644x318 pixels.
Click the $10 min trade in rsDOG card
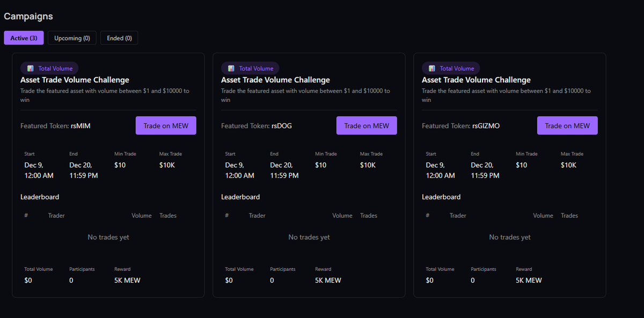click(x=320, y=165)
